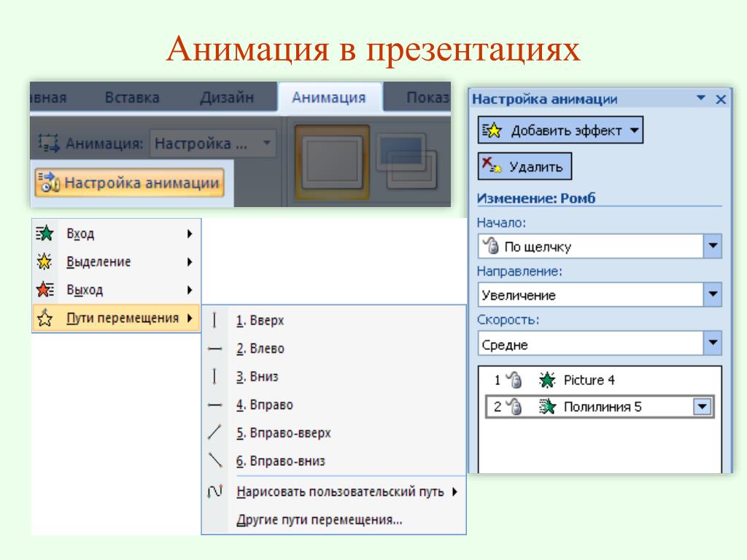Choose motion path 4. Вправо

tap(333, 405)
